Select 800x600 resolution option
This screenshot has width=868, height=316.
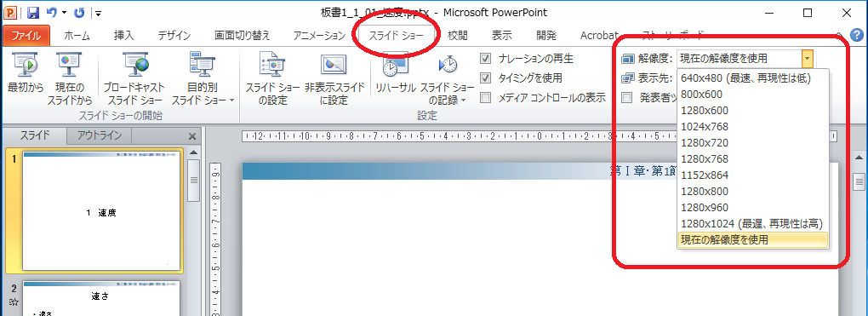(753, 95)
